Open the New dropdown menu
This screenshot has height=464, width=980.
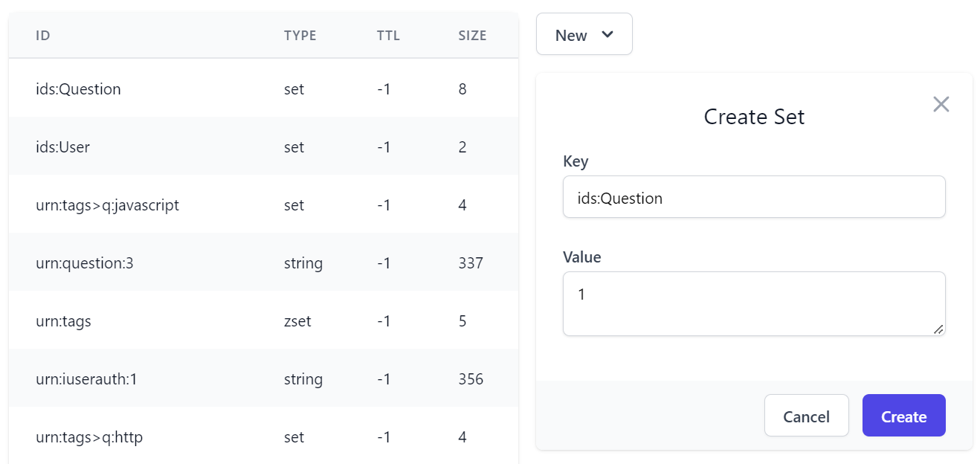584,34
